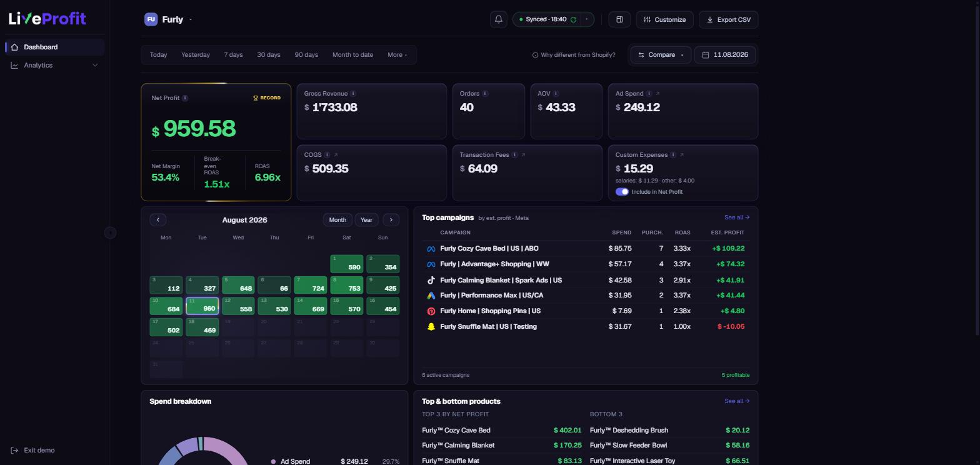This screenshot has width=980, height=465.
Task: Open the Furly store switcher dropdown
Action: (169, 19)
